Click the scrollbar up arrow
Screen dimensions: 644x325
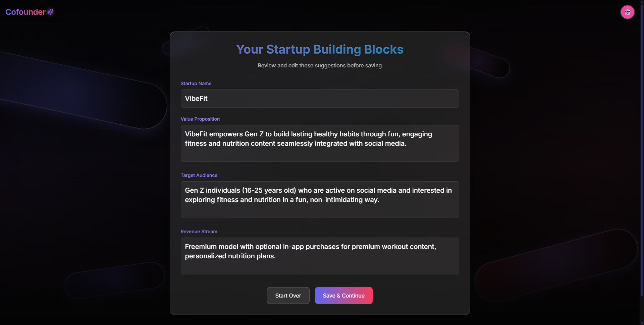[x=641, y=2]
